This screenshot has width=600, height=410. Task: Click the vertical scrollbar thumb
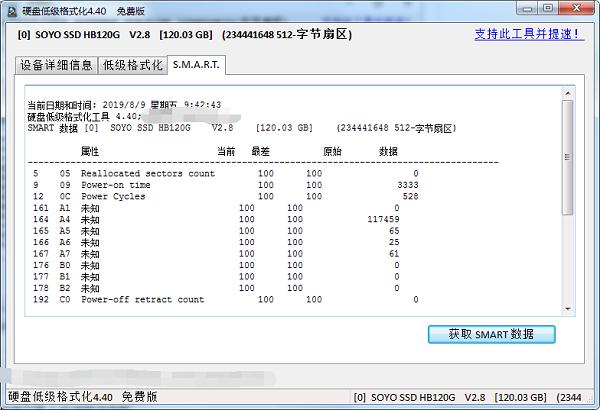coord(568,157)
